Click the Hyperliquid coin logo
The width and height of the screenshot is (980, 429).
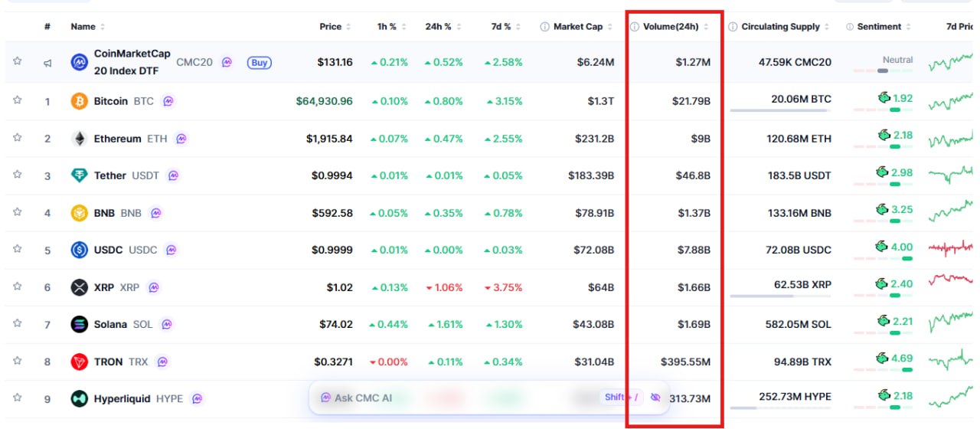pos(80,398)
